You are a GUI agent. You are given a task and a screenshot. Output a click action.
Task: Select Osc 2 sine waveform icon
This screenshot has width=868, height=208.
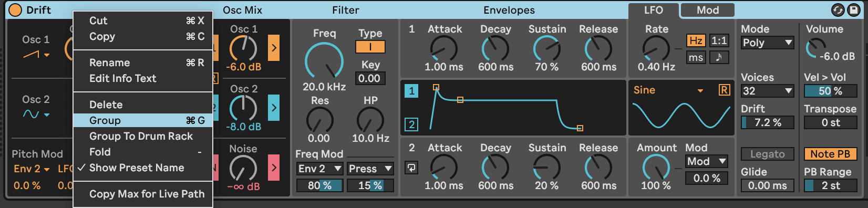[x=31, y=114]
